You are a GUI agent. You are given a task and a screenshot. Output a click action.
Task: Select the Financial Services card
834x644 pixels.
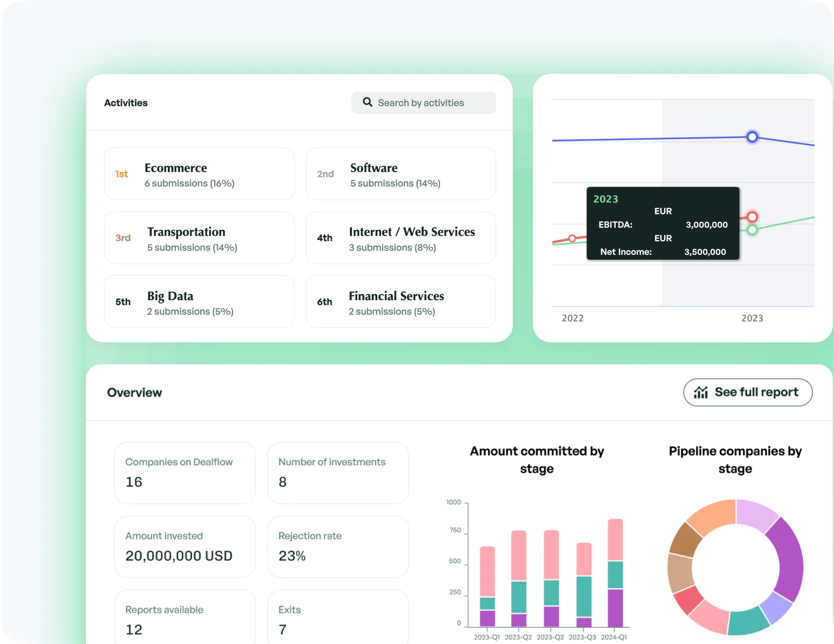coord(400,302)
